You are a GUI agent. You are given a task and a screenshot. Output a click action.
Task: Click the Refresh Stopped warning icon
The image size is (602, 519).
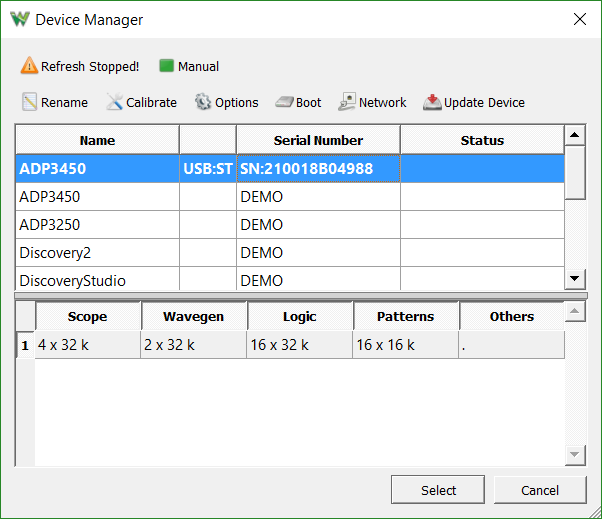29,66
